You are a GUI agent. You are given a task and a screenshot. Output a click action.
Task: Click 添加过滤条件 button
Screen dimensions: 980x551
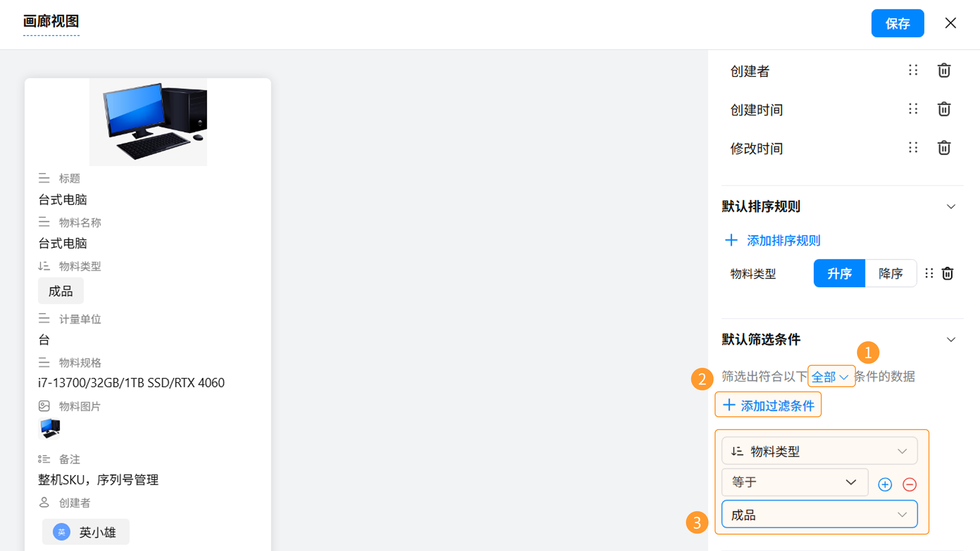tap(768, 405)
